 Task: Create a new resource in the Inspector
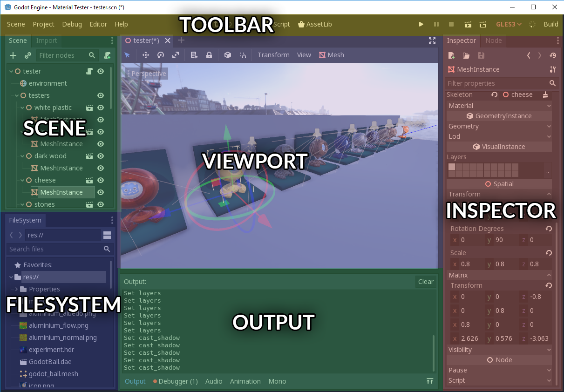click(x=451, y=55)
